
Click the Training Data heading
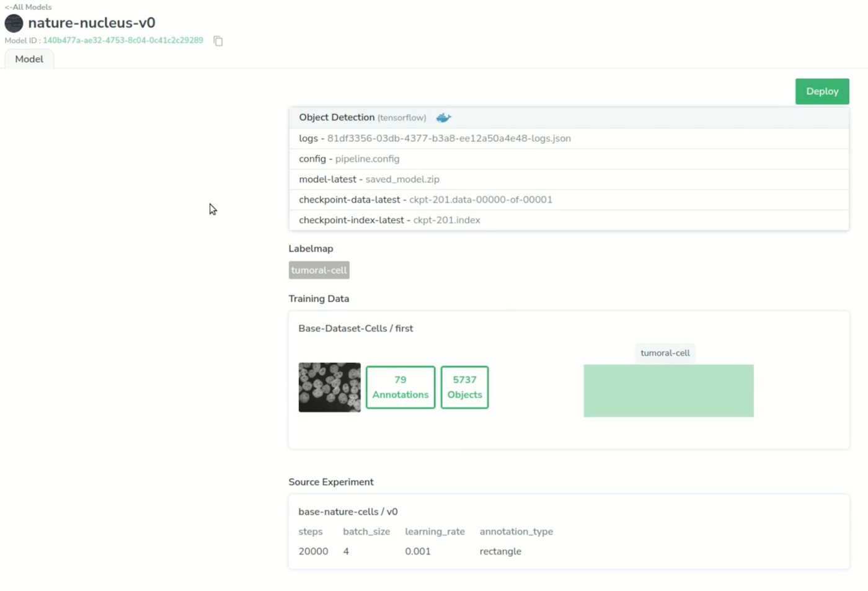coord(319,299)
